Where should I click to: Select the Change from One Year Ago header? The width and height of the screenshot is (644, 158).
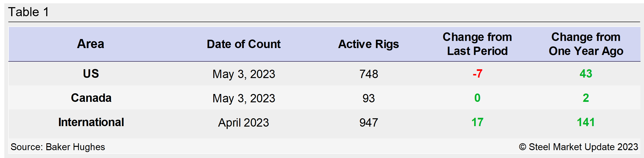tap(586, 44)
